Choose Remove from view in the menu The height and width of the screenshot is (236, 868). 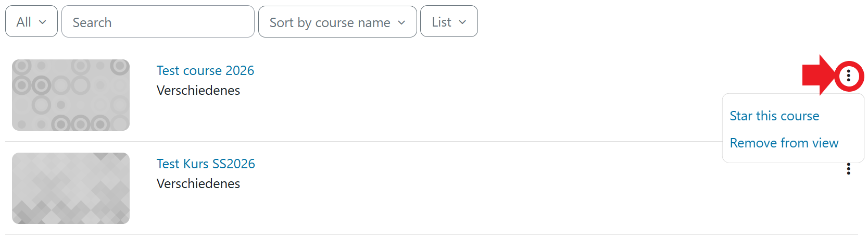(x=784, y=143)
